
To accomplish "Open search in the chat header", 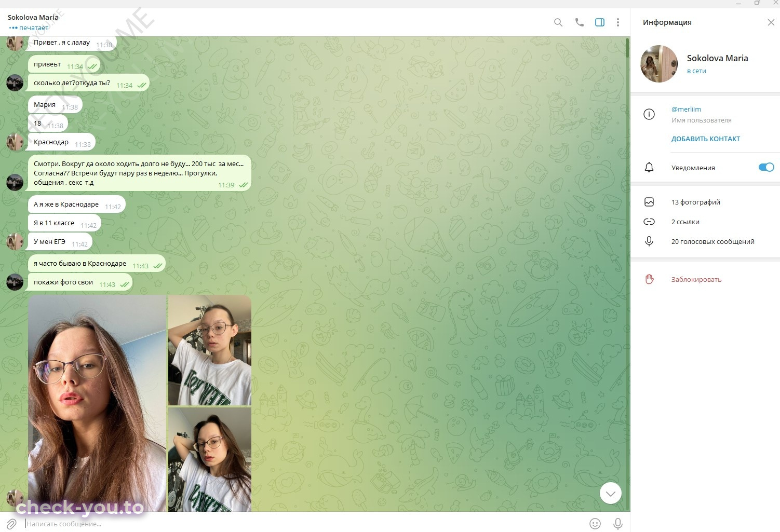I will pos(558,22).
